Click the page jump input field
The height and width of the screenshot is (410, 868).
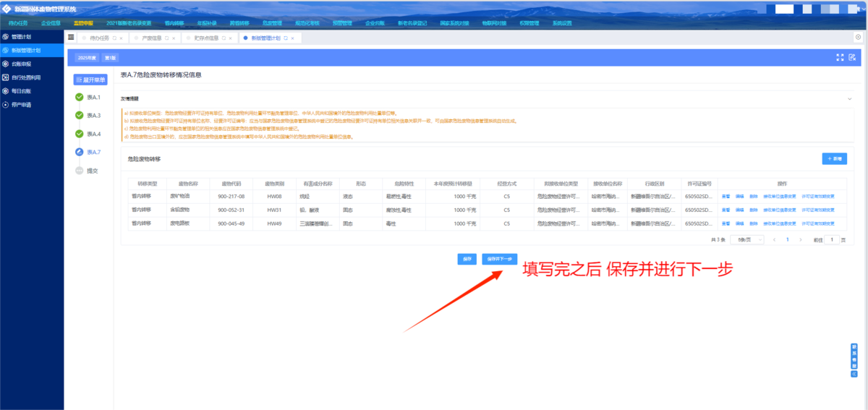point(833,239)
